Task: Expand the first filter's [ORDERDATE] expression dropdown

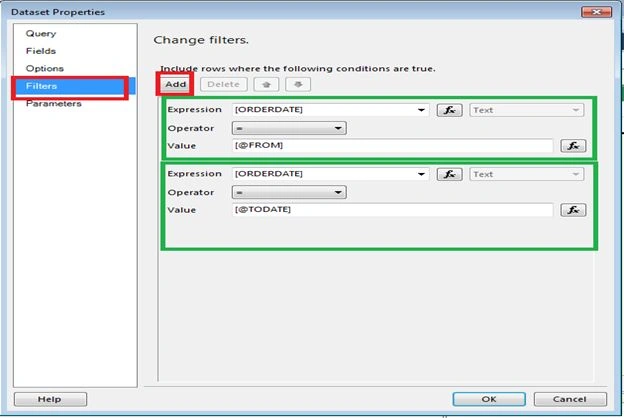Action: (421, 110)
